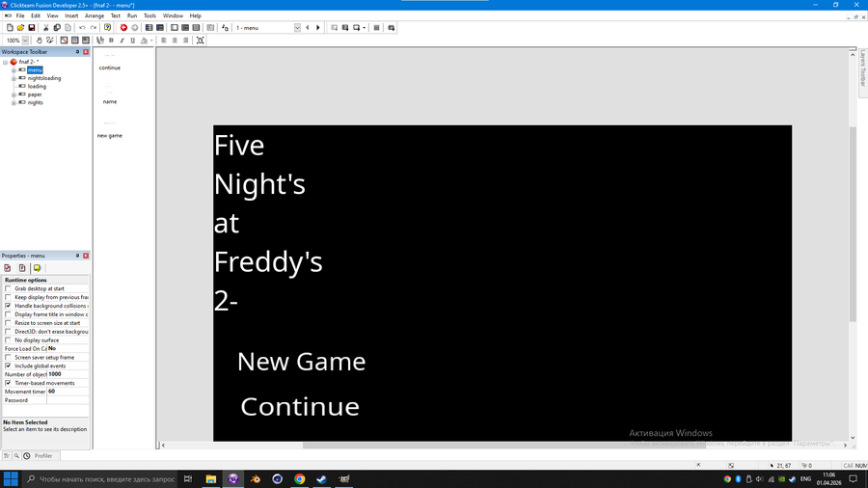Open the Help menu

(x=196, y=16)
